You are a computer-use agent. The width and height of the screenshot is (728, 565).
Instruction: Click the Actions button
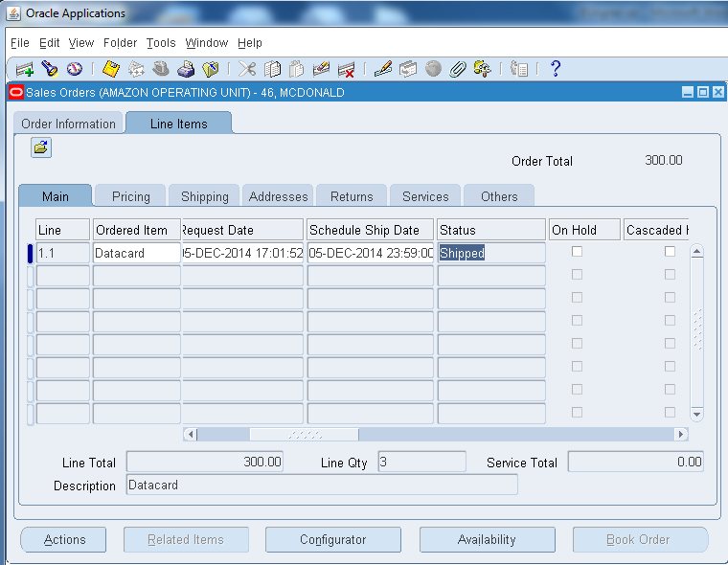click(x=64, y=539)
